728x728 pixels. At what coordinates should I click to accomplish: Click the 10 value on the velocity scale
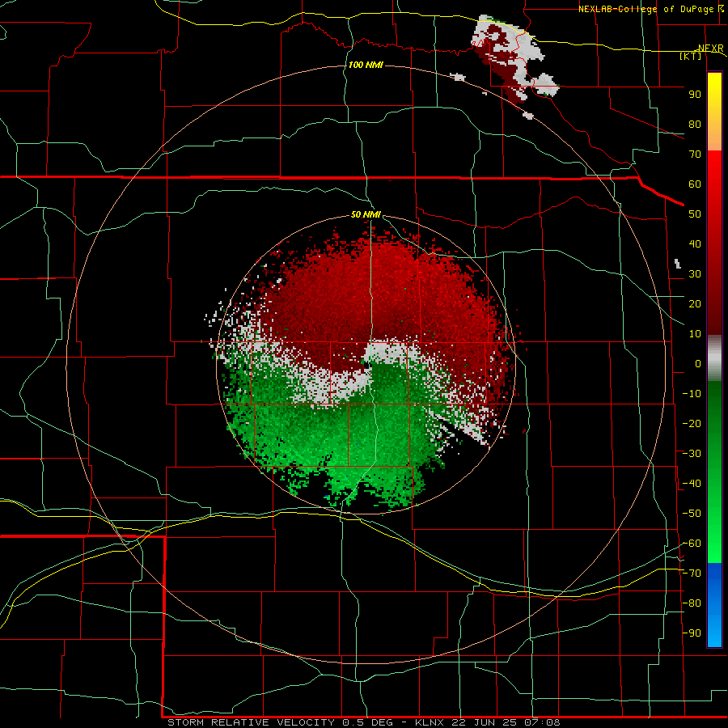click(x=695, y=334)
